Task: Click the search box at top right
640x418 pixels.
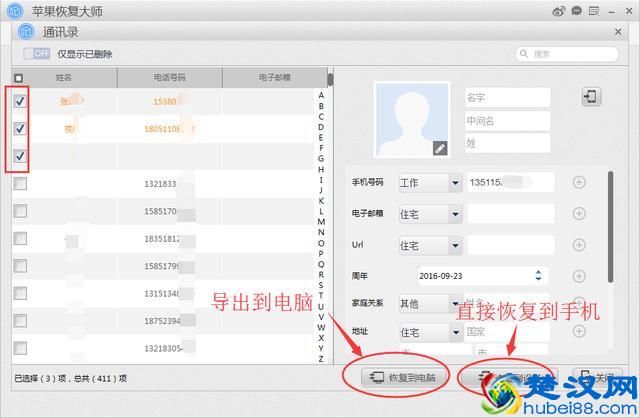Action: coord(567,54)
